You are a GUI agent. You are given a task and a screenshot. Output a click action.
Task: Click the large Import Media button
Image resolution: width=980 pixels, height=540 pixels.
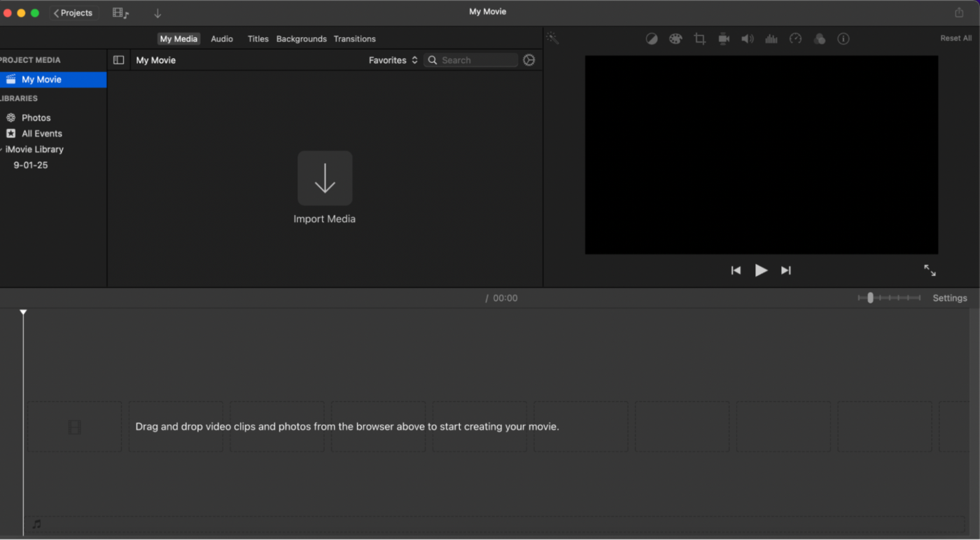325,178
